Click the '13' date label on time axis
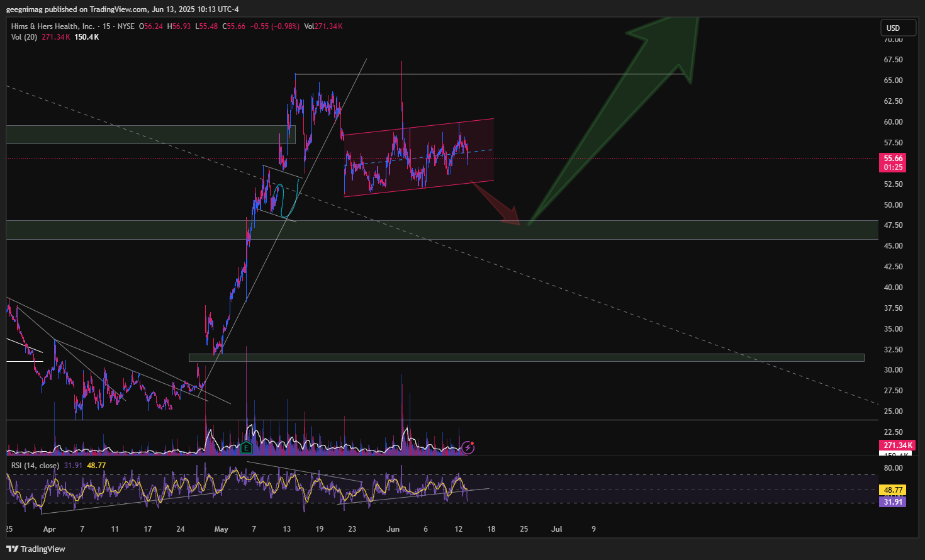Image resolution: width=925 pixels, height=560 pixels. coord(287,529)
